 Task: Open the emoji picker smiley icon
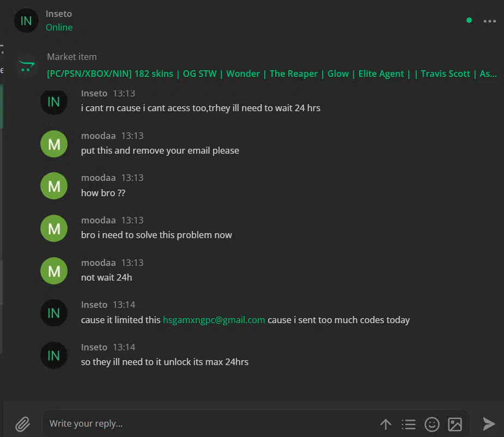432,424
